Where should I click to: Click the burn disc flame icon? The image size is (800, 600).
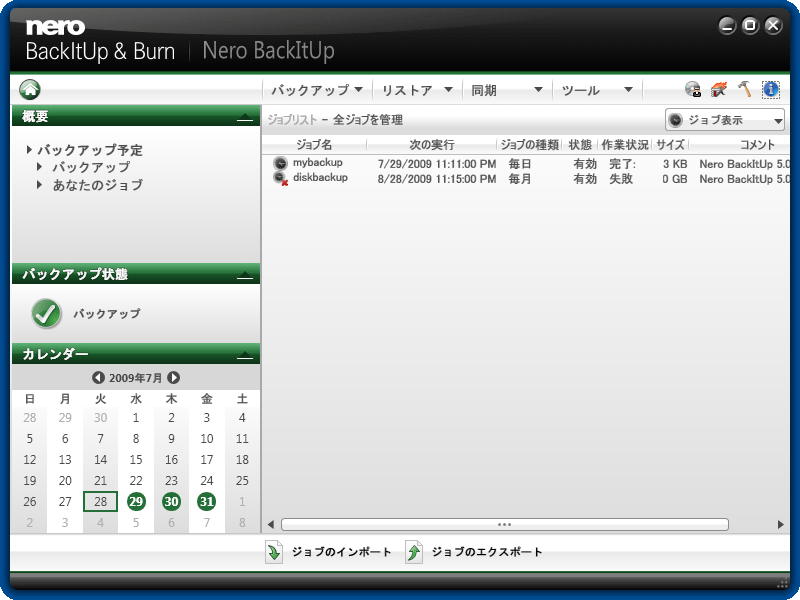click(718, 89)
